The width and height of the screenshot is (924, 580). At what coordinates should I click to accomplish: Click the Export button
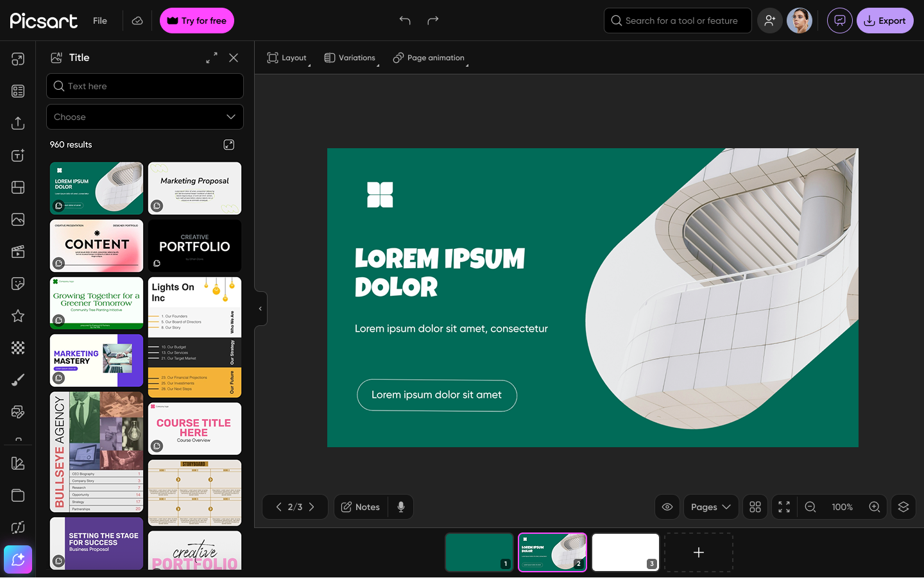[885, 21]
